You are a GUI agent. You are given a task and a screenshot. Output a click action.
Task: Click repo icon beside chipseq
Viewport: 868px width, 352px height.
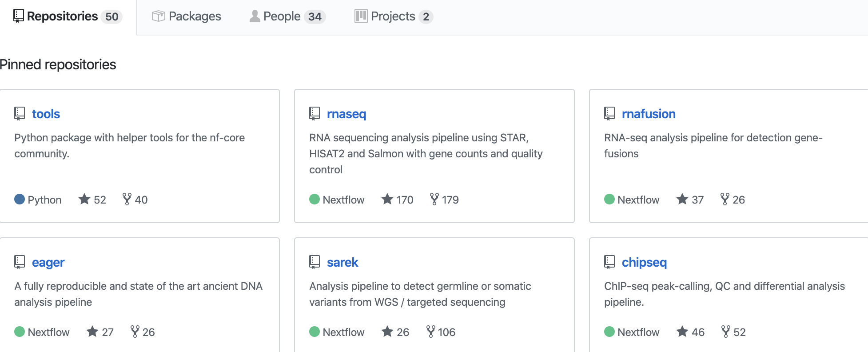point(609,262)
